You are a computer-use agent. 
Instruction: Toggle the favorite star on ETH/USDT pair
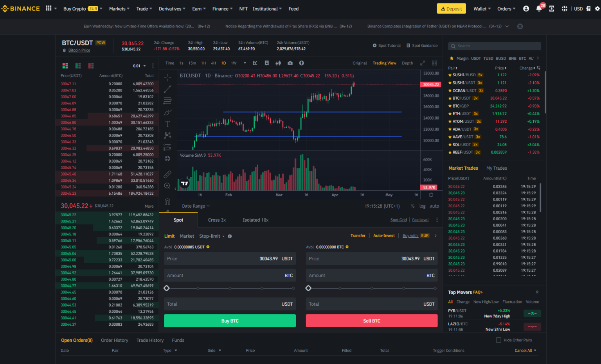point(449,113)
